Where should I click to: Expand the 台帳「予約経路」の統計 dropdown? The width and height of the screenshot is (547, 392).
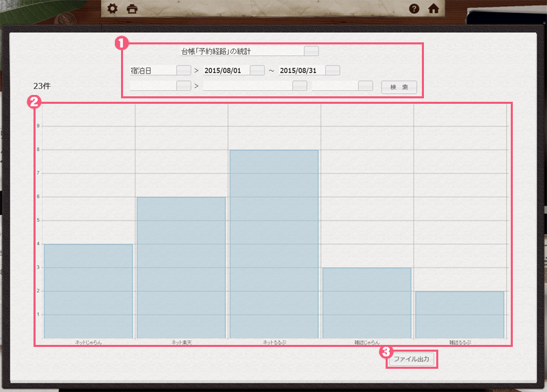[311, 51]
